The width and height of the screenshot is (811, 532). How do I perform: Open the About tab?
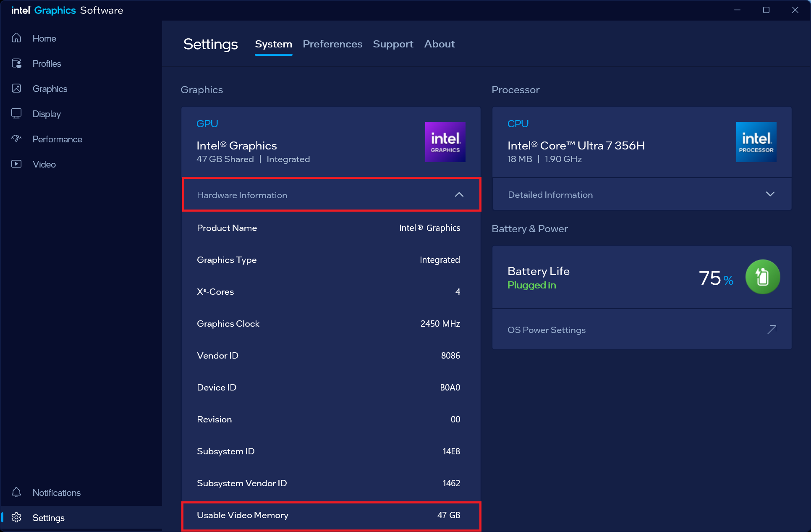pyautogui.click(x=440, y=44)
